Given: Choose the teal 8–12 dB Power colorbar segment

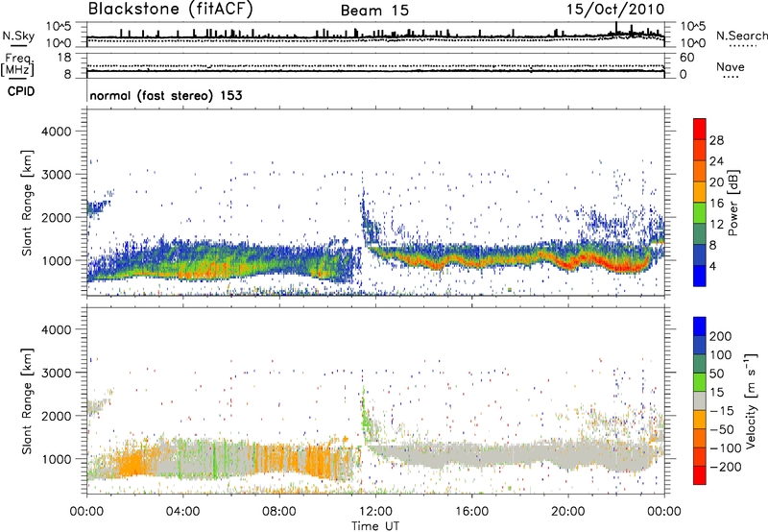Looking at the screenshot, I should pos(700,234).
